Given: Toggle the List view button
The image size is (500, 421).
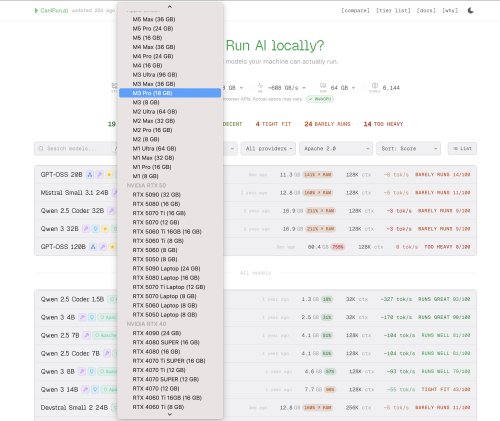Looking at the screenshot, I should tap(462, 149).
